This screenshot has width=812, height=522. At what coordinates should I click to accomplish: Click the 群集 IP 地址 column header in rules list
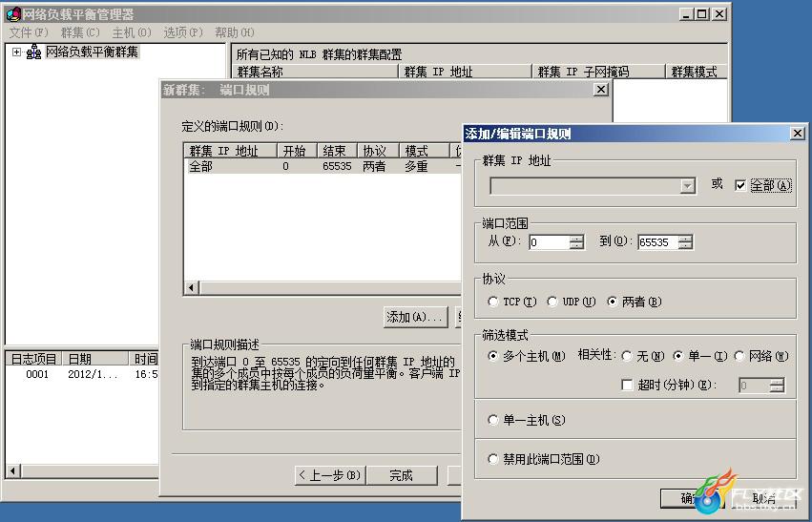(231, 151)
